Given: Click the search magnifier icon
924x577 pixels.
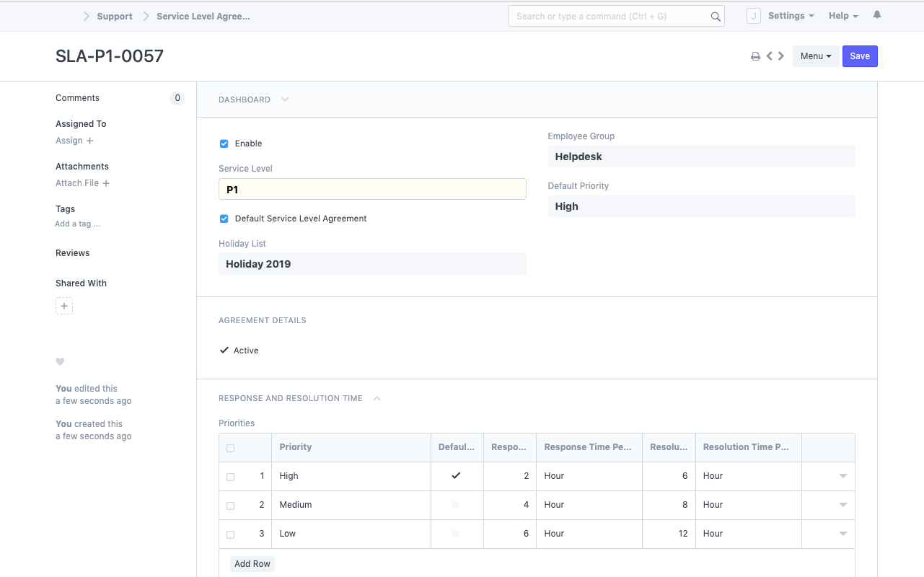Looking at the screenshot, I should [x=716, y=17].
